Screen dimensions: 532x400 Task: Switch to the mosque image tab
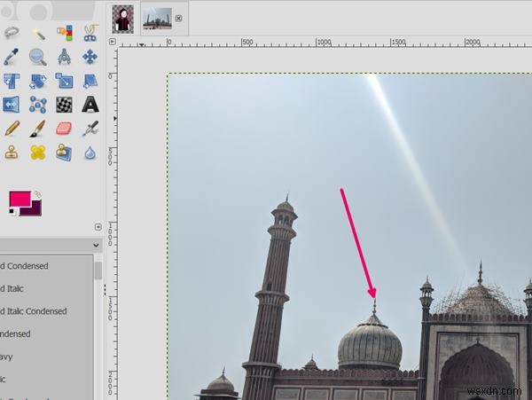[x=157, y=19]
